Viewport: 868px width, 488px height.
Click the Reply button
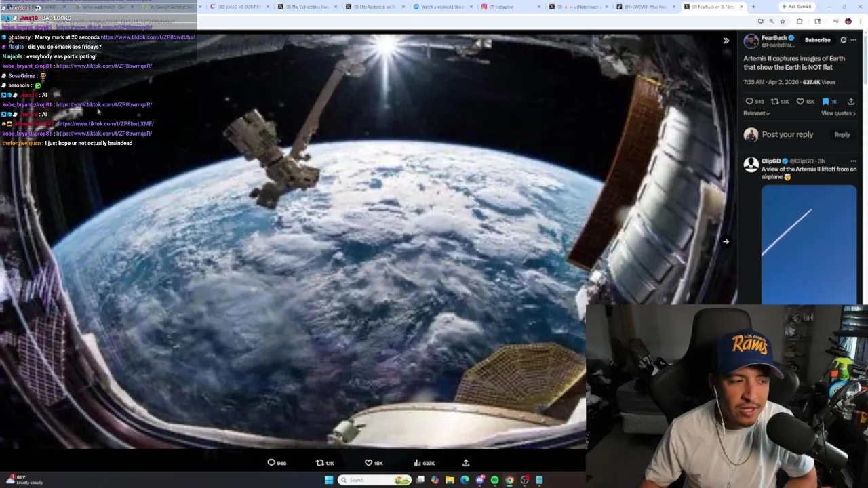pyautogui.click(x=842, y=135)
